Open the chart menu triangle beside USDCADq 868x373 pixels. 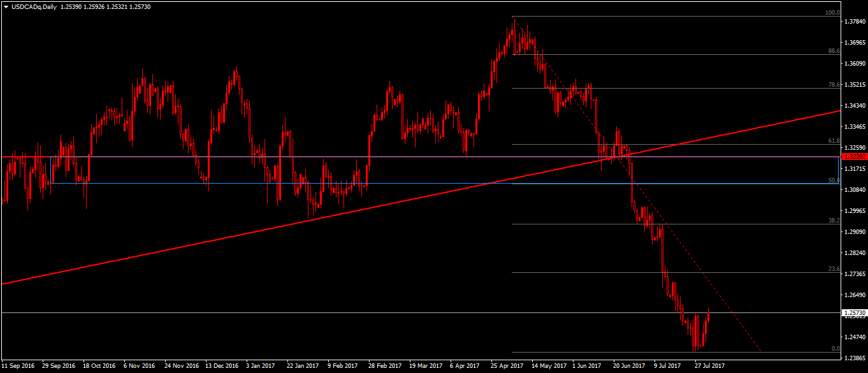6,6
